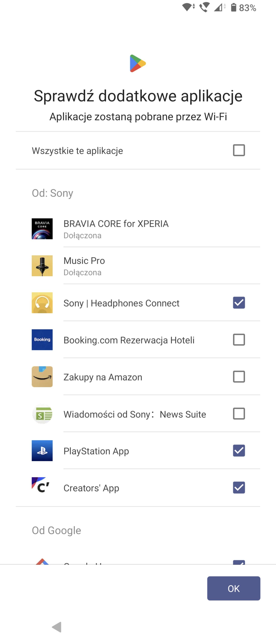Screen dimensions: 276x644
Task: Tap the News Suite app icon
Action: (42, 414)
